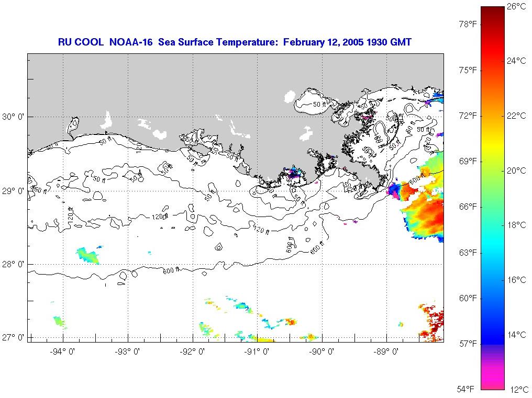Image resolution: width=532 pixels, height=398 pixels.
Task: Pick the "22°C" color scale label
Action: (516, 116)
